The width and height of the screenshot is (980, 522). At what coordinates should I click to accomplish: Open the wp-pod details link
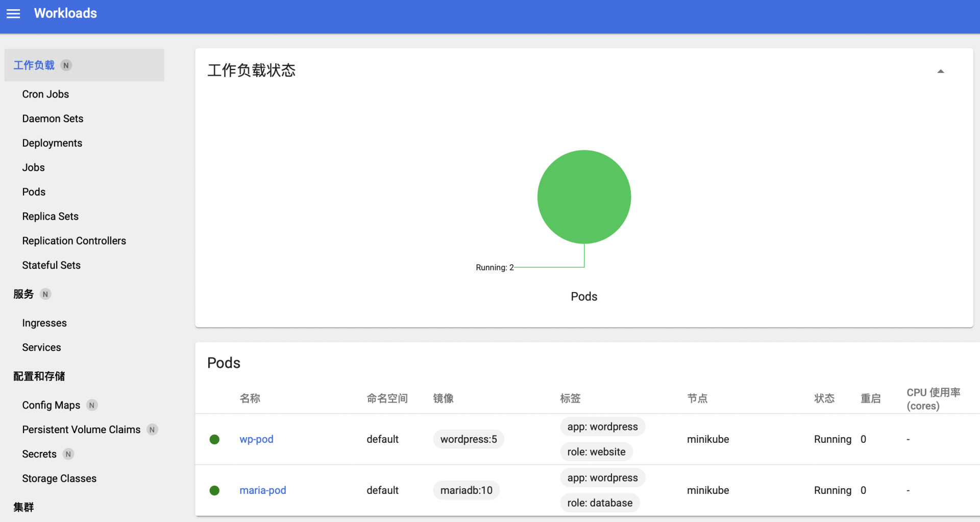(x=256, y=439)
